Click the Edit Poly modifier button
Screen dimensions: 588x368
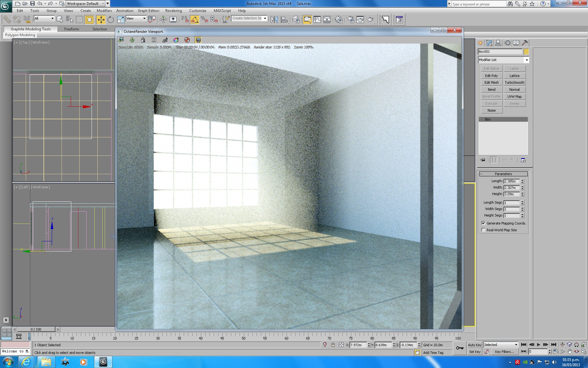pos(491,76)
